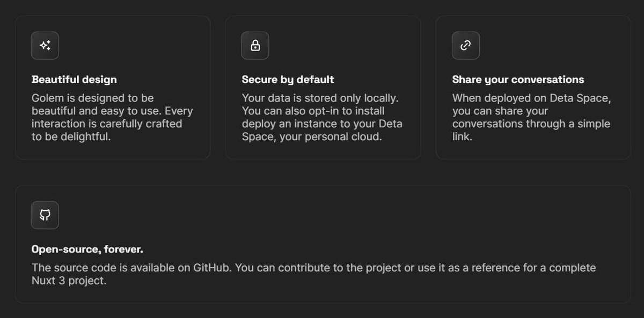Click the paragraph about data stored only locally
The height and width of the screenshot is (318, 644).
point(322,117)
